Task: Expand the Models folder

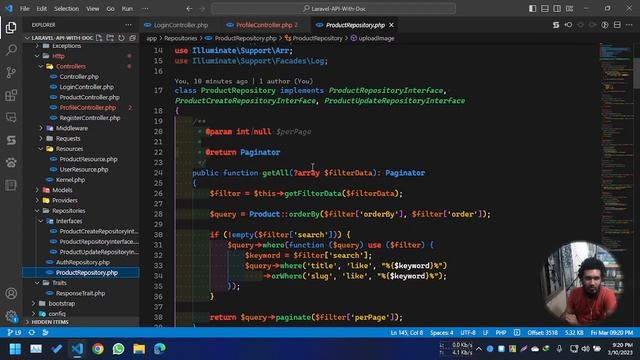Action: [x=62, y=190]
